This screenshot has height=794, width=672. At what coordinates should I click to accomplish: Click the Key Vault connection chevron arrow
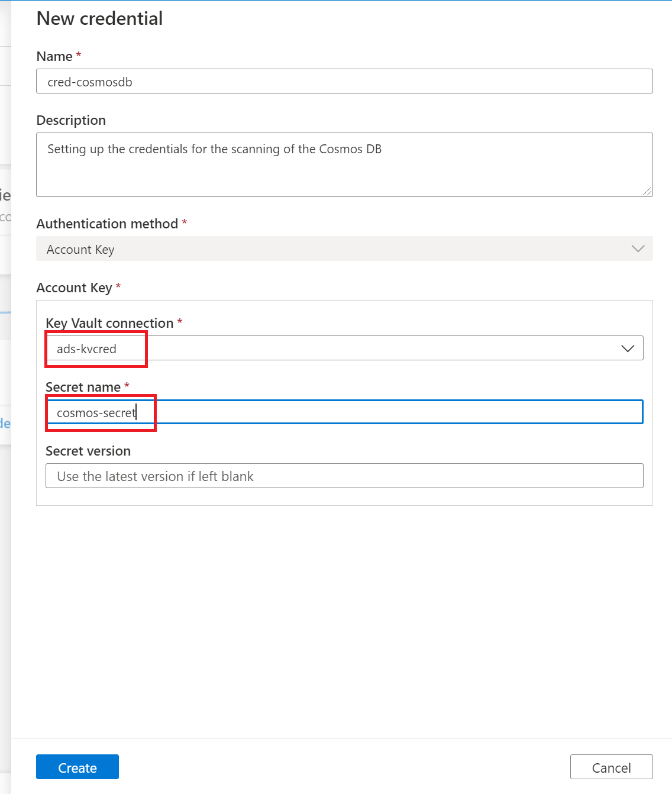click(x=628, y=348)
